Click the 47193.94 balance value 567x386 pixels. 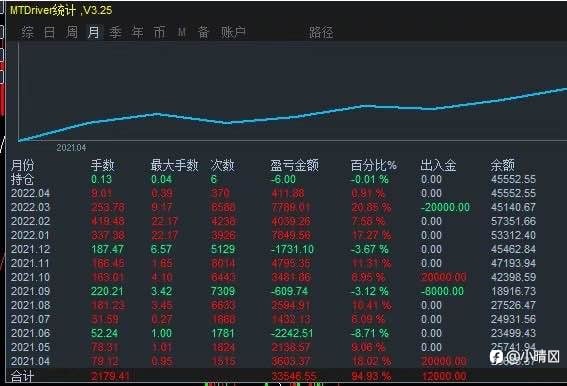pyautogui.click(x=513, y=263)
